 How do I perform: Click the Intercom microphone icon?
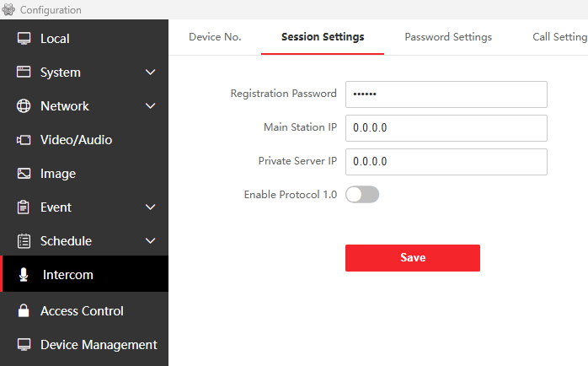pos(24,275)
